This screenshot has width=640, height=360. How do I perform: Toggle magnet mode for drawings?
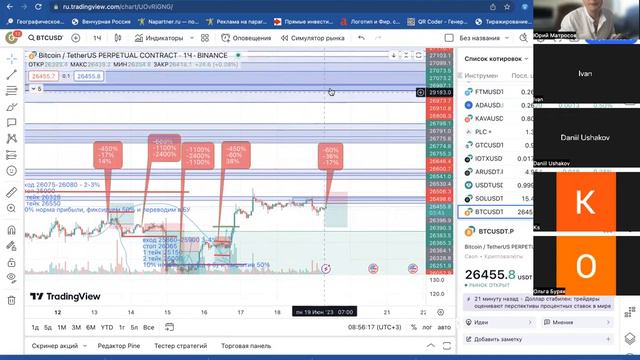pyautogui.click(x=11, y=230)
